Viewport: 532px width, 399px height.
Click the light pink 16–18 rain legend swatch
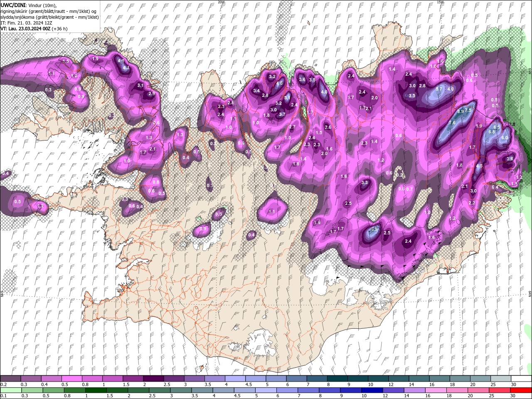point(436,390)
